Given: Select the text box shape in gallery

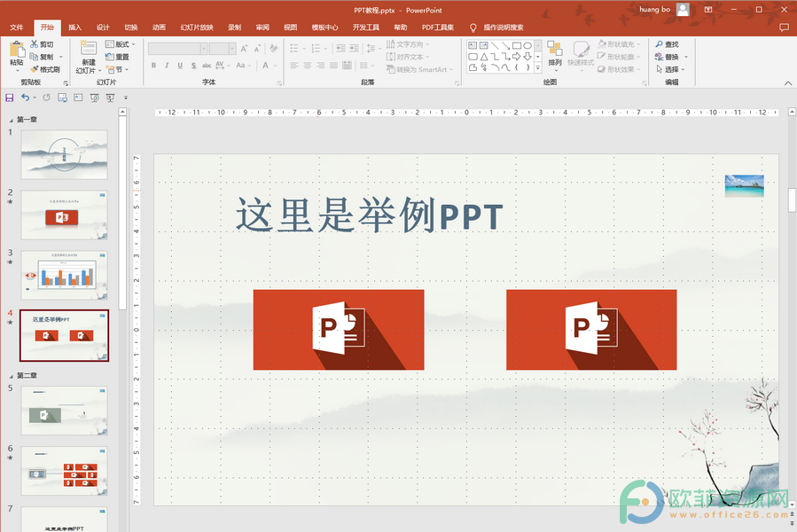Looking at the screenshot, I should (473, 45).
